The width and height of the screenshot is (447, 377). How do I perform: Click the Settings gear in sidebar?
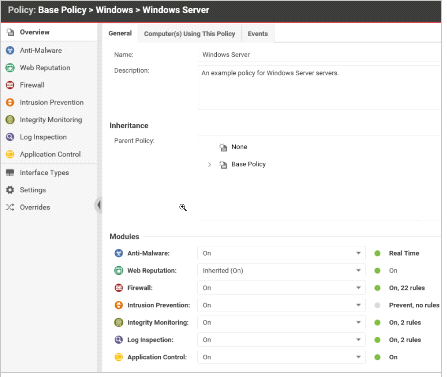pos(10,190)
